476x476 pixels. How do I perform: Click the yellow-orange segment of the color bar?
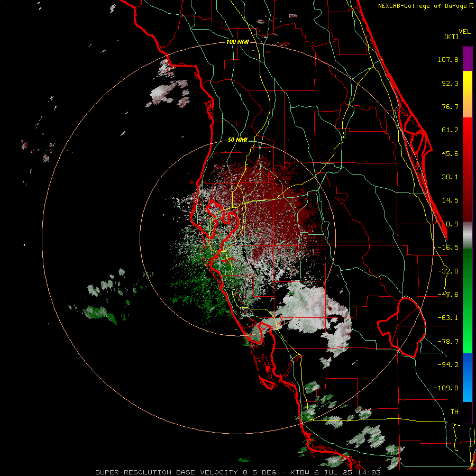(x=467, y=94)
